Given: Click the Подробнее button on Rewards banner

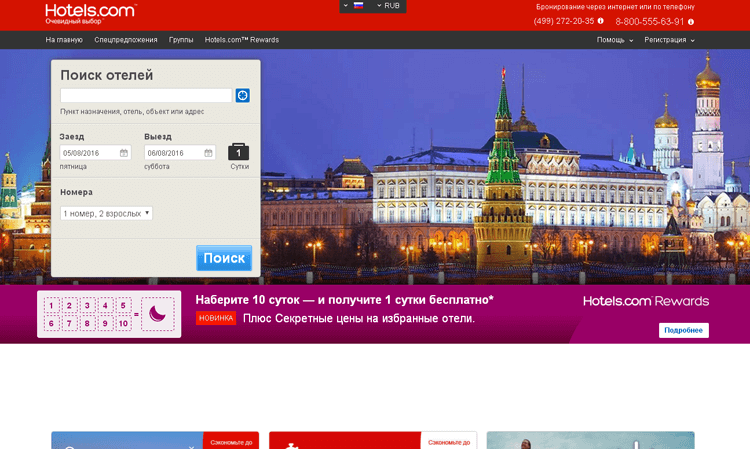Looking at the screenshot, I should (x=684, y=330).
